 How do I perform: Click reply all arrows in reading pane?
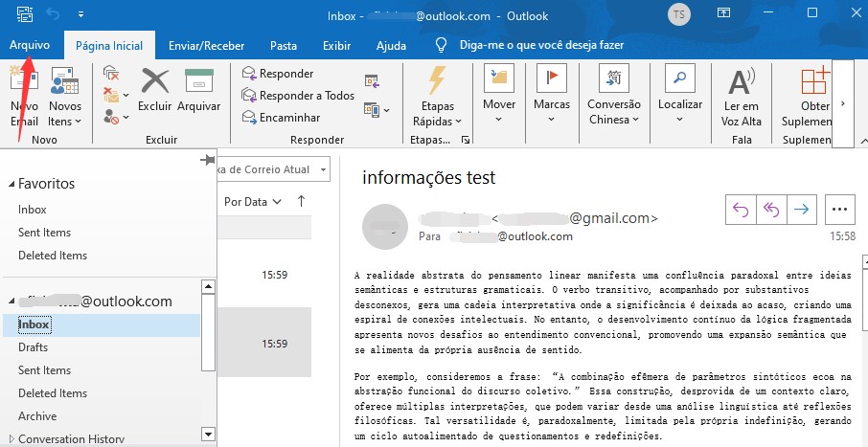pyautogui.click(x=771, y=209)
